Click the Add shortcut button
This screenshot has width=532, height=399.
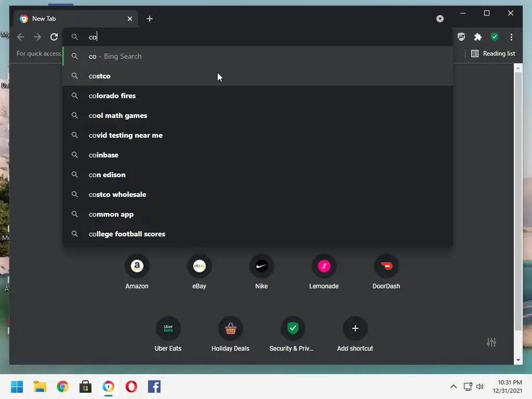(355, 334)
